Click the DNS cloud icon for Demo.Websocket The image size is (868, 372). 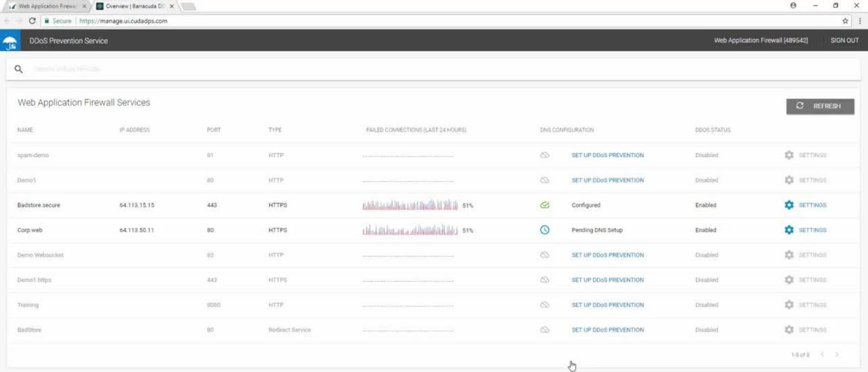(544, 255)
